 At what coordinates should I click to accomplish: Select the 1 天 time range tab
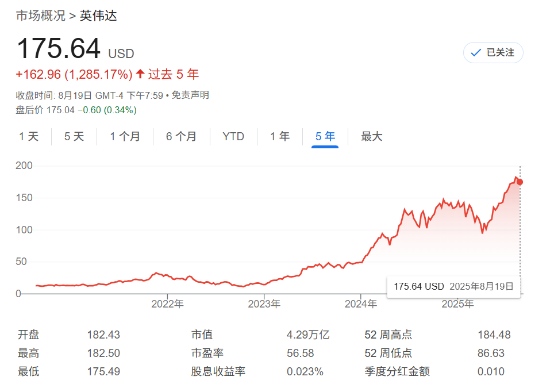coord(29,136)
